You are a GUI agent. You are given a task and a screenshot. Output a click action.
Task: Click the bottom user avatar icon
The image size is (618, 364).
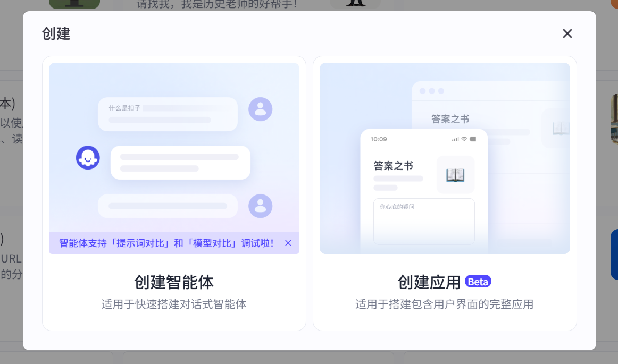(x=260, y=206)
